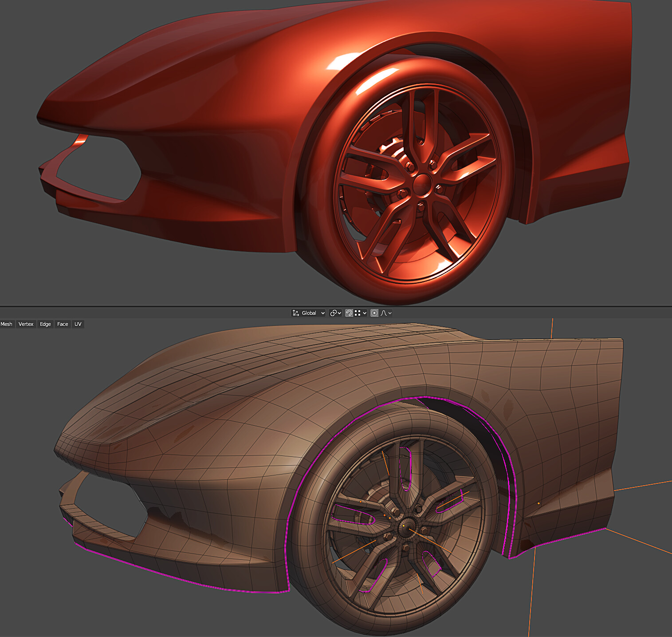
Task: Open the UV menu
Action: click(x=78, y=324)
